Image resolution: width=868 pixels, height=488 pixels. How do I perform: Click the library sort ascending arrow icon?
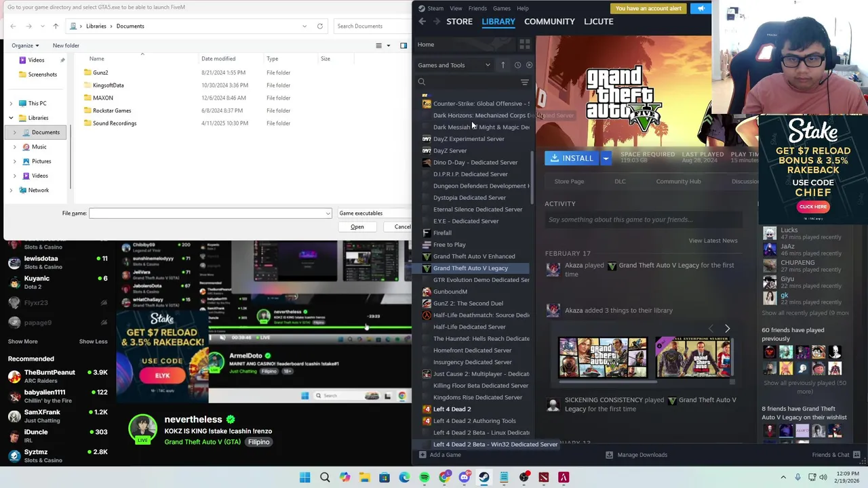[x=502, y=65]
